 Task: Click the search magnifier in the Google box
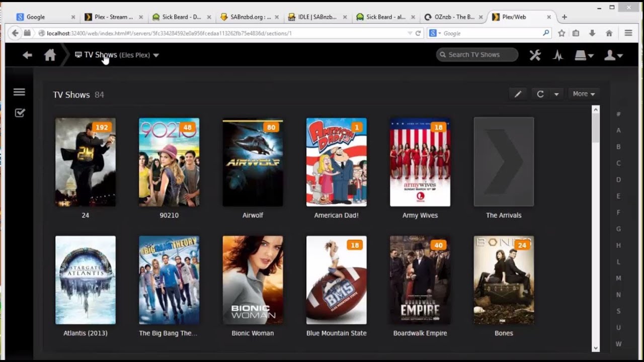pos(546,33)
